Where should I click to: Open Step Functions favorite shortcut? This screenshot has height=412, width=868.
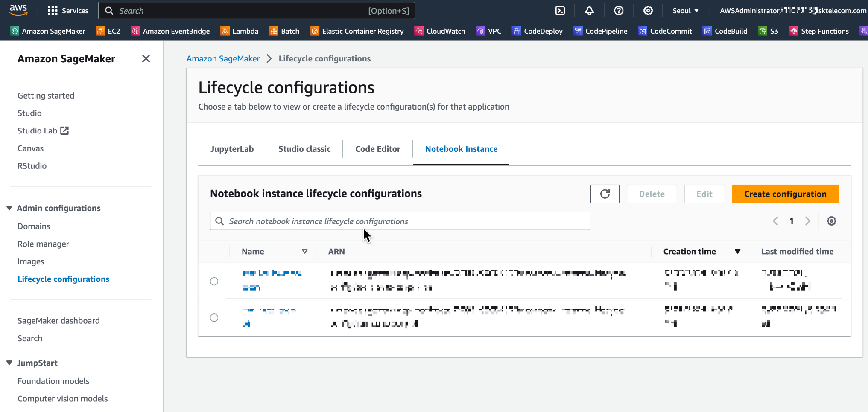click(x=819, y=31)
